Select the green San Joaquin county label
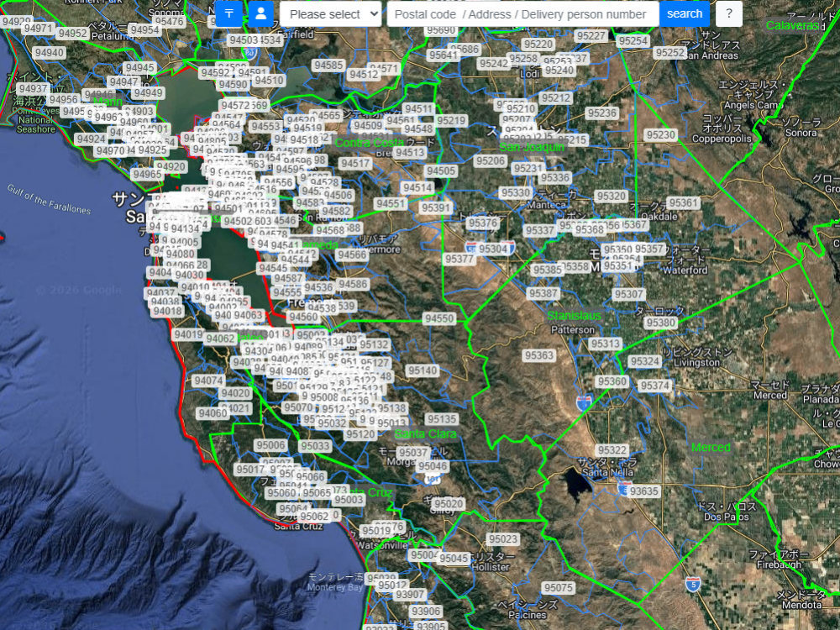840x630 pixels. click(x=532, y=146)
